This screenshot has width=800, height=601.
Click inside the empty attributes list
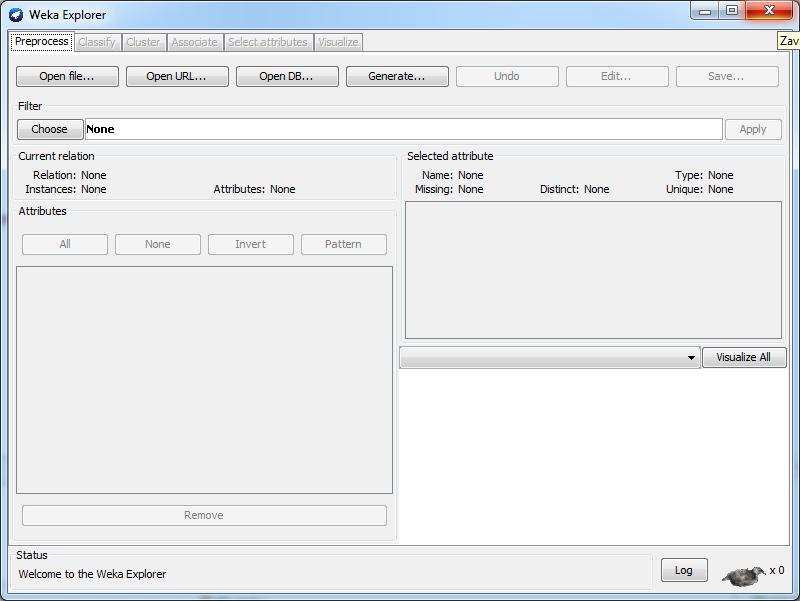click(204, 380)
